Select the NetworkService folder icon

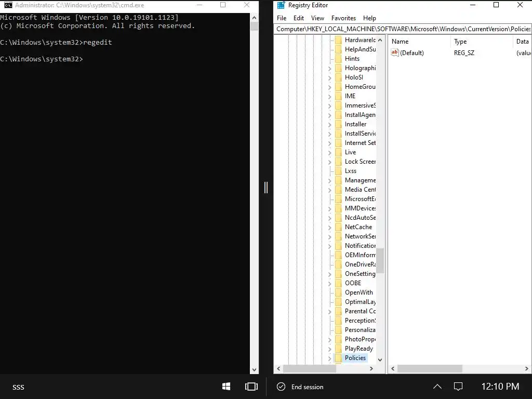(x=338, y=236)
